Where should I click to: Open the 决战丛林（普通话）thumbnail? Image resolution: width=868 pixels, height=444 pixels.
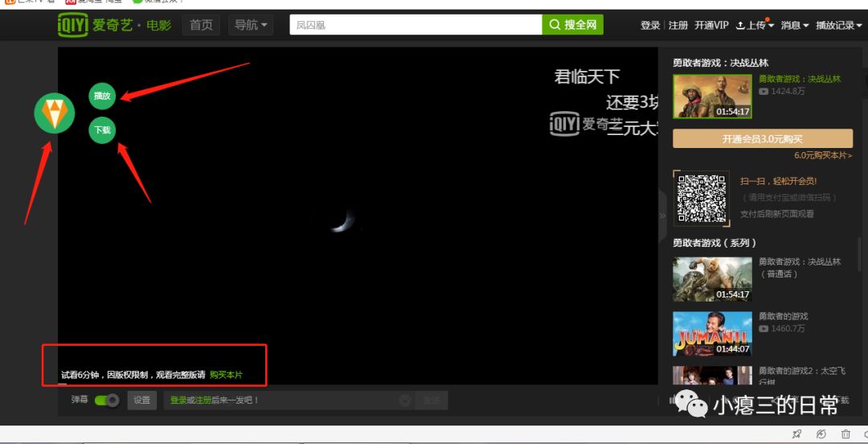(712, 279)
